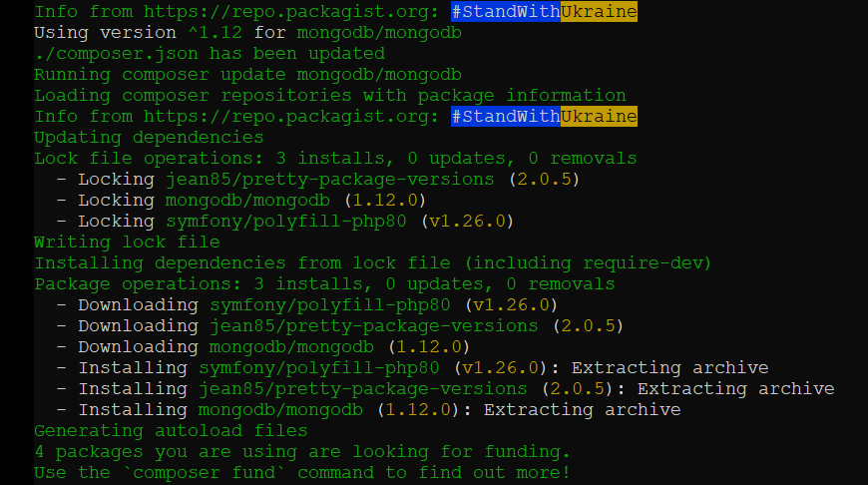Click the 'Package operations' summary line
Viewport: 868px width, 485px height.
point(324,284)
